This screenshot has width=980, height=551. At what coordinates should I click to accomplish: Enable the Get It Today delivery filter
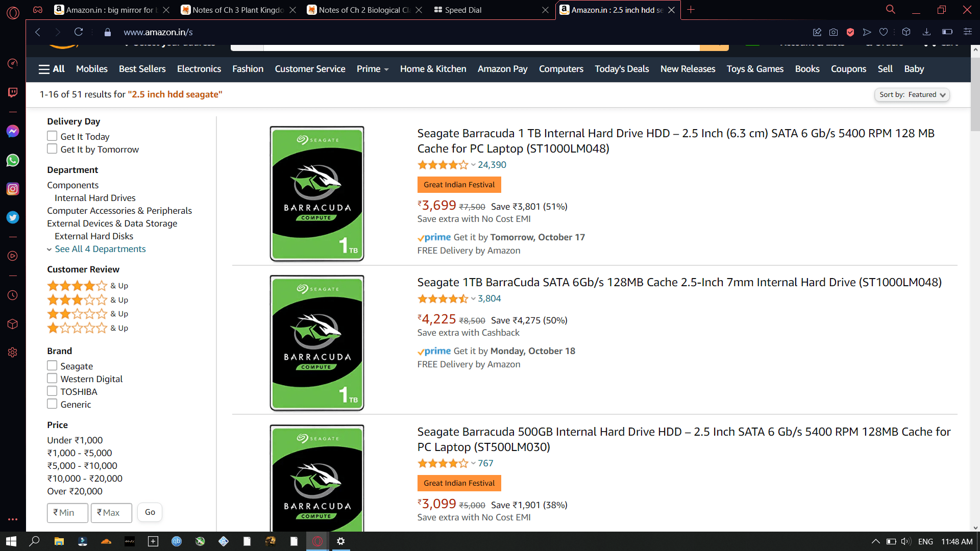click(x=52, y=136)
